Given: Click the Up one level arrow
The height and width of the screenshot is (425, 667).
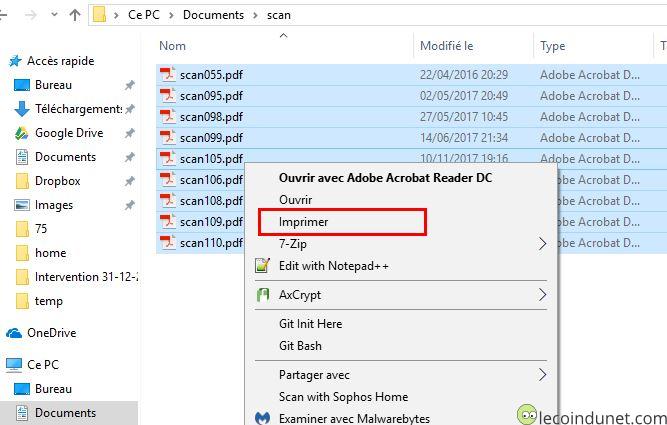Looking at the screenshot, I should tap(75, 15).
